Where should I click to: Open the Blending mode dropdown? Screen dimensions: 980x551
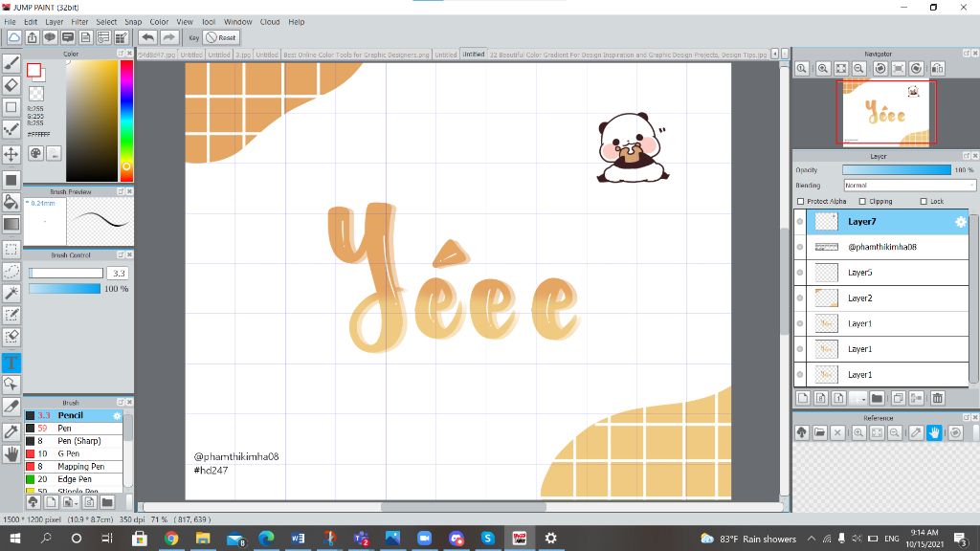coord(909,186)
